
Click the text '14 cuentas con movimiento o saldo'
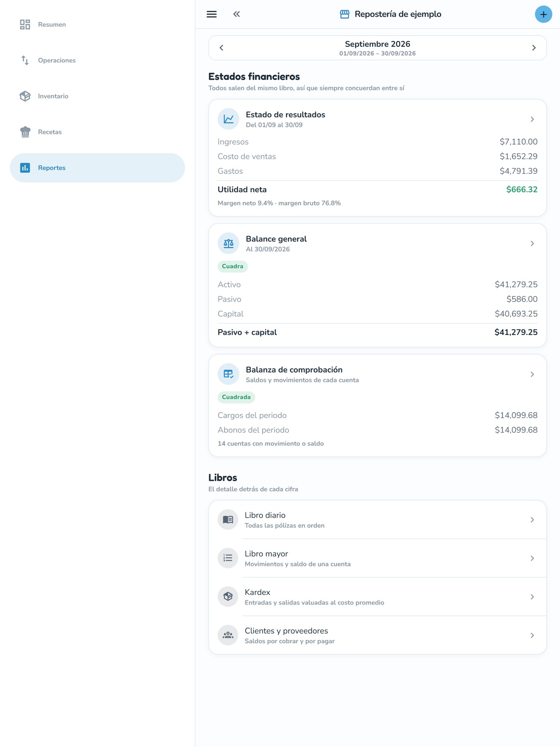[270, 443]
